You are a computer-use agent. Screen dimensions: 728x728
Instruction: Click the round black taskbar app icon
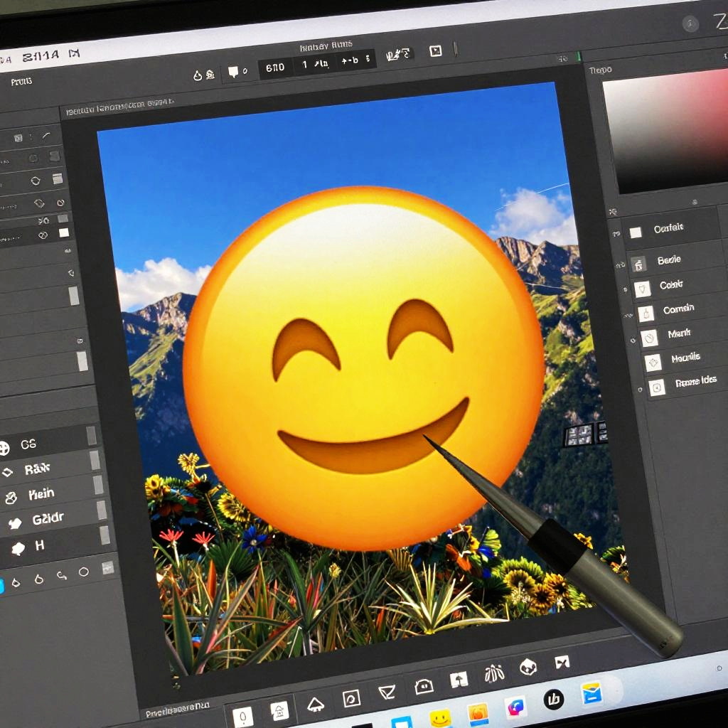coord(554,700)
